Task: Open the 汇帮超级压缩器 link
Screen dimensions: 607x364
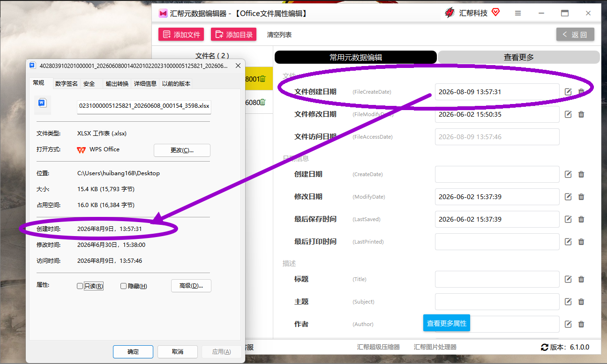Action: (x=378, y=347)
